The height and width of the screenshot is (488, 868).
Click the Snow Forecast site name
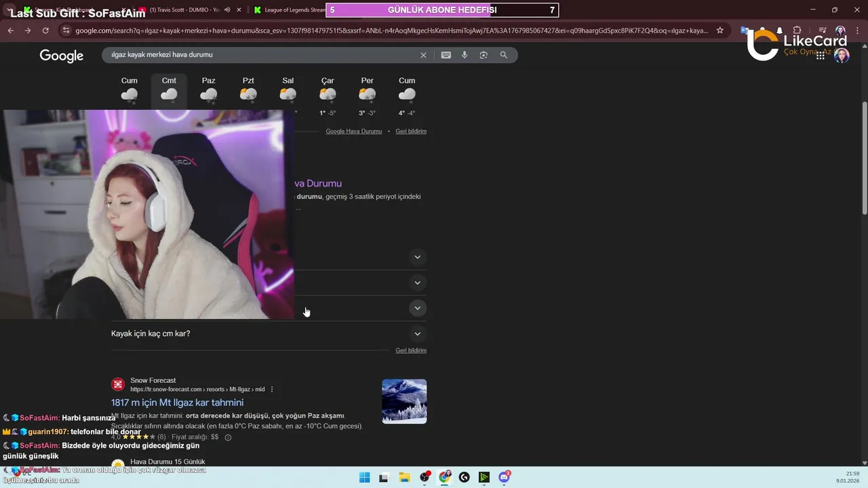click(x=153, y=381)
